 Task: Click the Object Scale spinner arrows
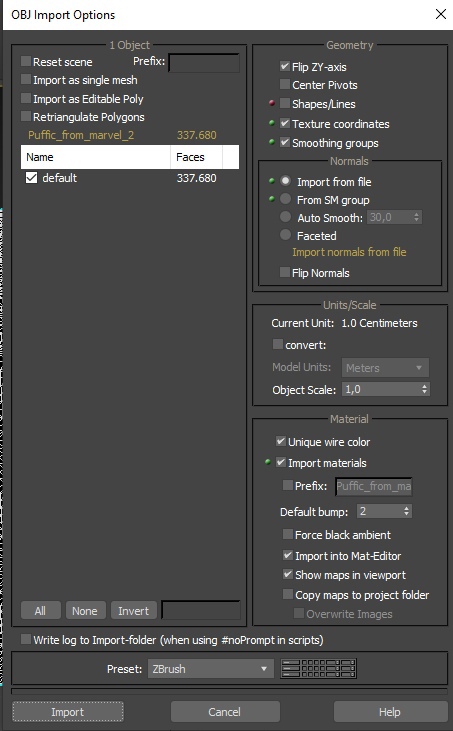[424, 389]
